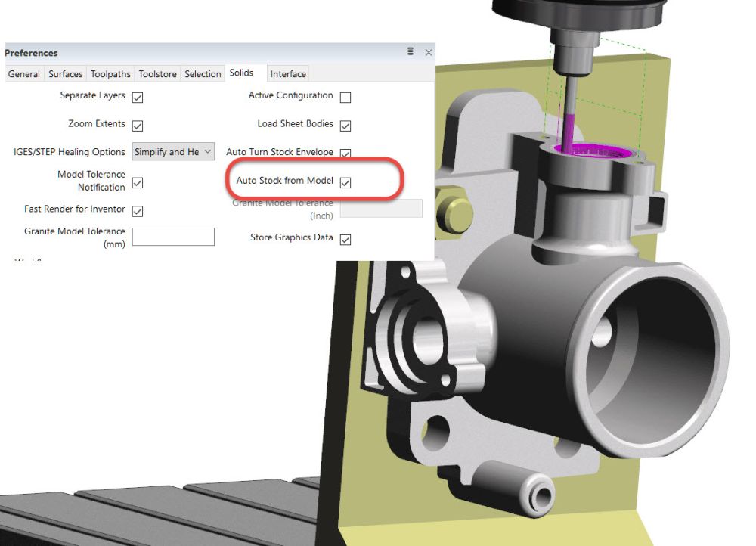Image resolution: width=756 pixels, height=546 pixels.
Task: Select the Selection tab
Action: 203,74
